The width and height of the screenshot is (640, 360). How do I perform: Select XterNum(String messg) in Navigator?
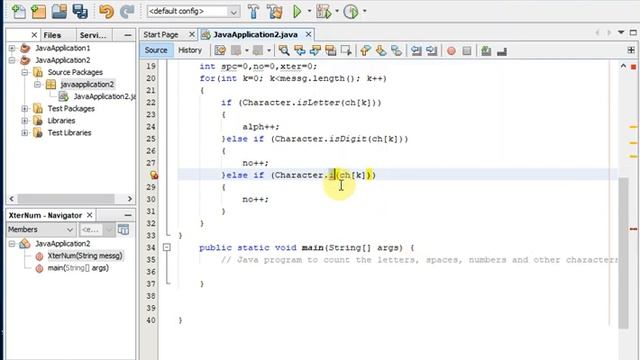85,256
